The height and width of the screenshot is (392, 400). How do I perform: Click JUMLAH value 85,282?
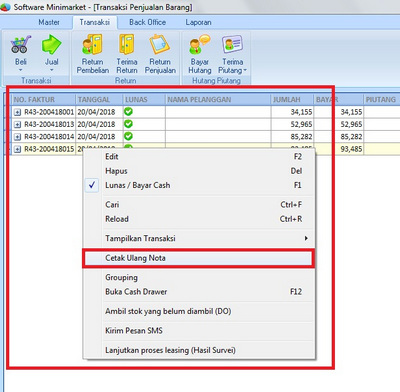coord(301,137)
